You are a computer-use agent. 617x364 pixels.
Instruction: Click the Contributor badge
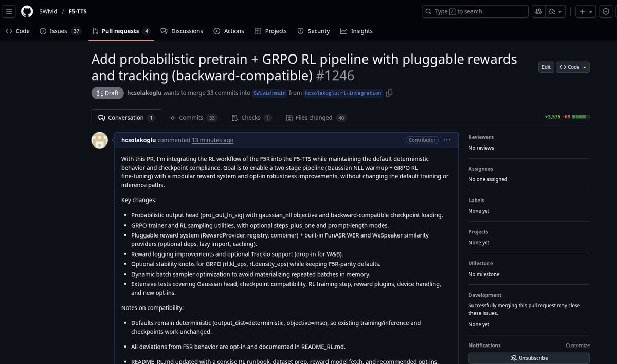(x=422, y=140)
